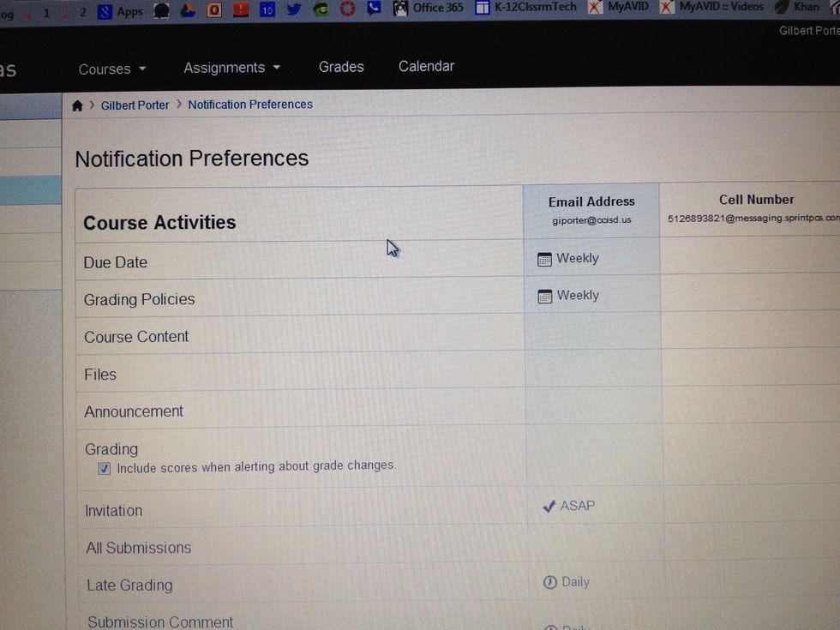This screenshot has height=630, width=840.
Task: Open the Twitter bookmark icon
Action: [294, 9]
